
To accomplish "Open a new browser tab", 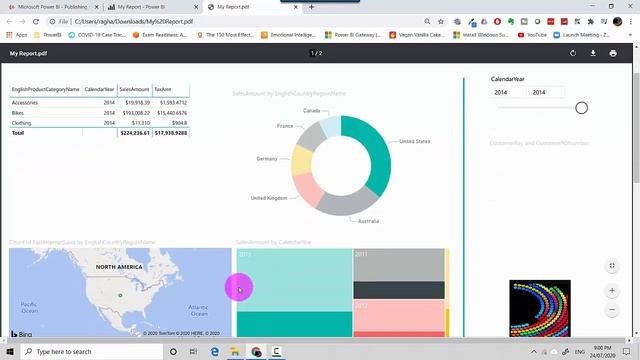I will point(311,7).
